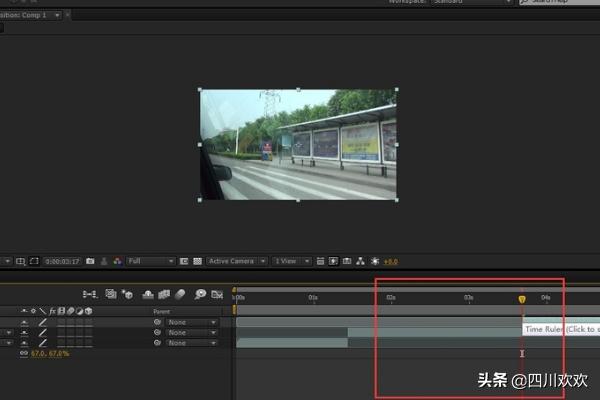Click the fx effect column header icon

52,311
